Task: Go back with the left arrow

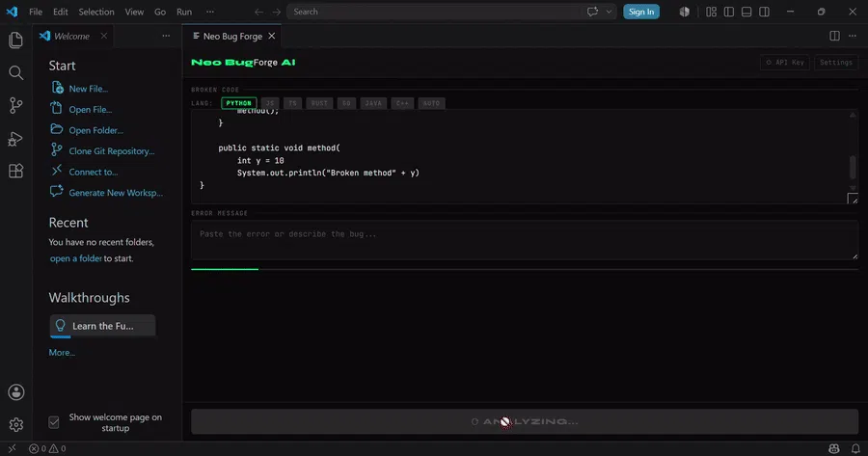Action: point(258,12)
